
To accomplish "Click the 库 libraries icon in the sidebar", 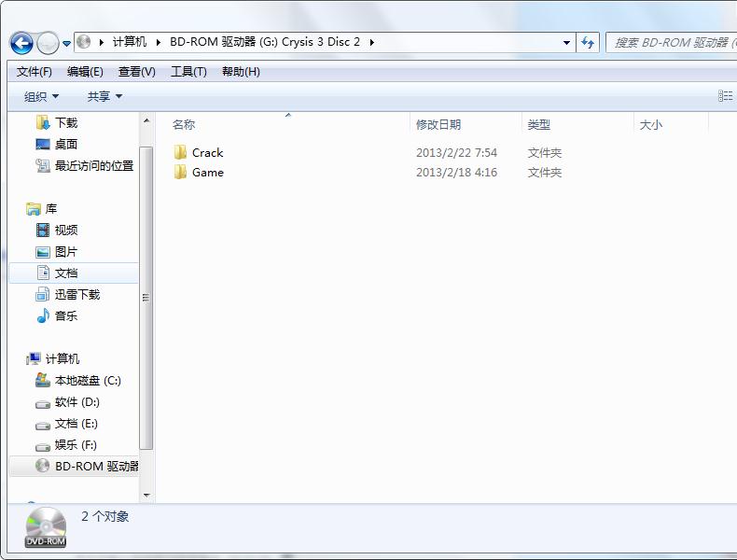I will 34,208.
